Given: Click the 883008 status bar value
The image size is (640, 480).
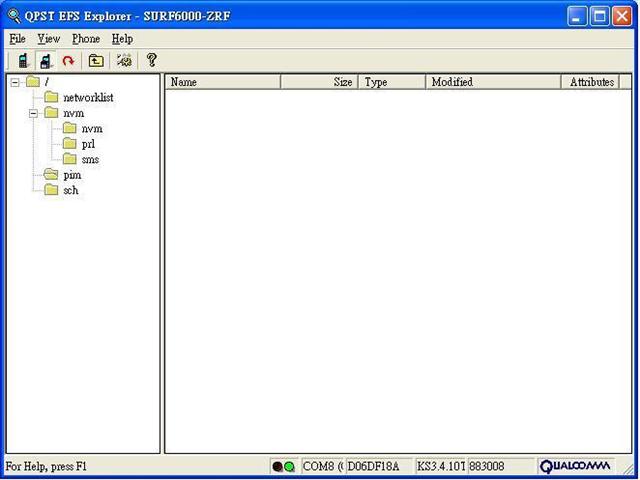Looking at the screenshot, I should 501,466.
